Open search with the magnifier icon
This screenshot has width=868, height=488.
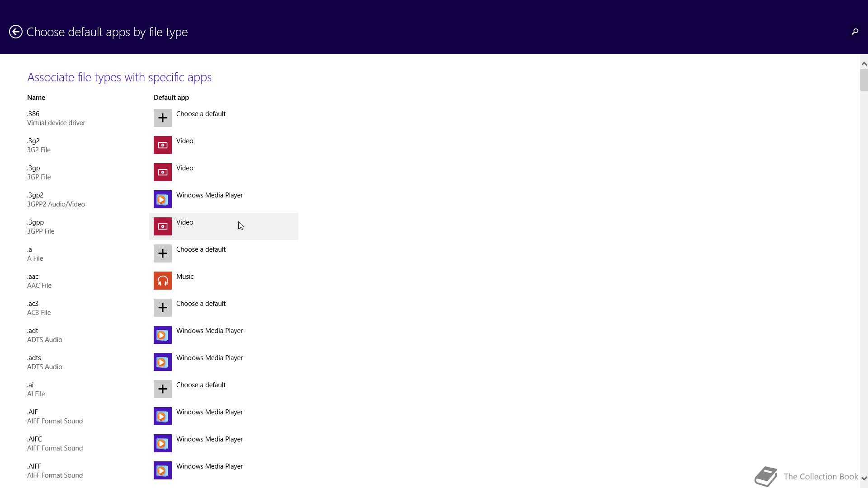(x=854, y=32)
